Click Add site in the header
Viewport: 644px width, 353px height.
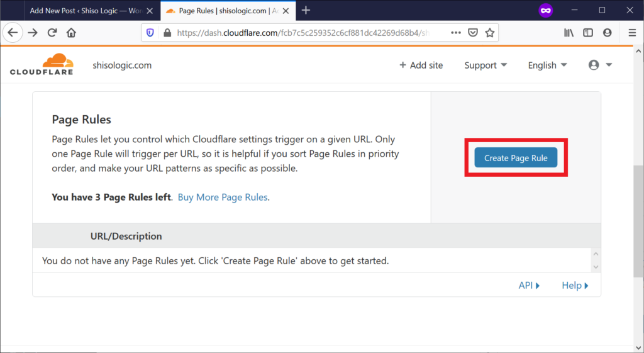pyautogui.click(x=421, y=65)
